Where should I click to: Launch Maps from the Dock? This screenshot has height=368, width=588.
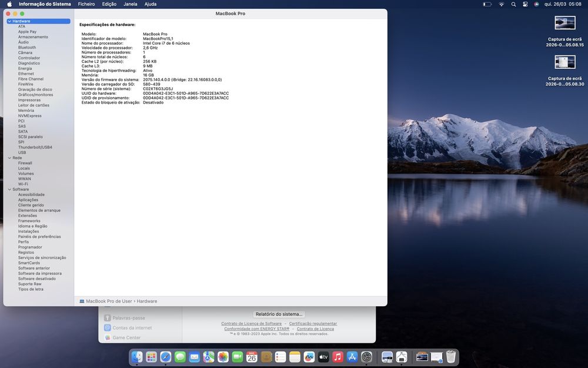point(209,357)
